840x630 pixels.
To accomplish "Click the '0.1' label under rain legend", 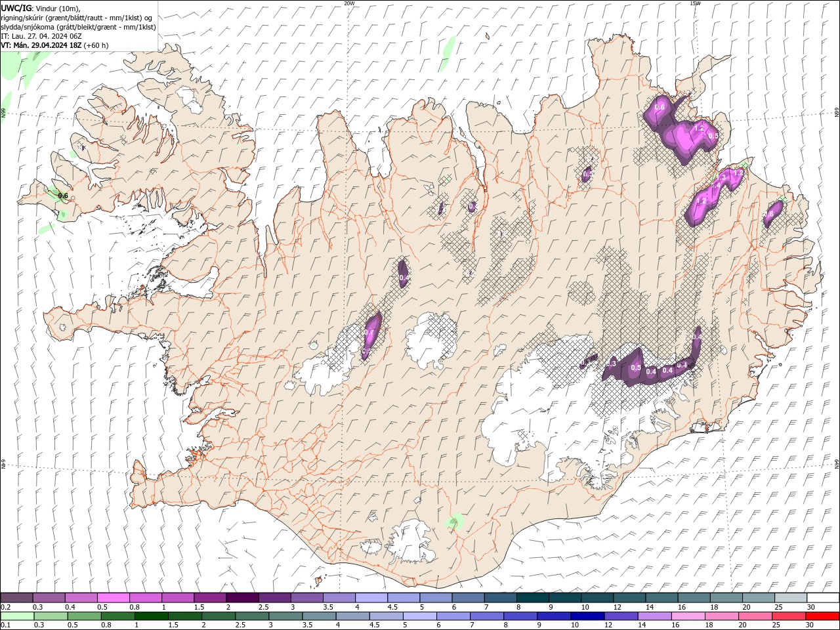I will click(x=6, y=625).
